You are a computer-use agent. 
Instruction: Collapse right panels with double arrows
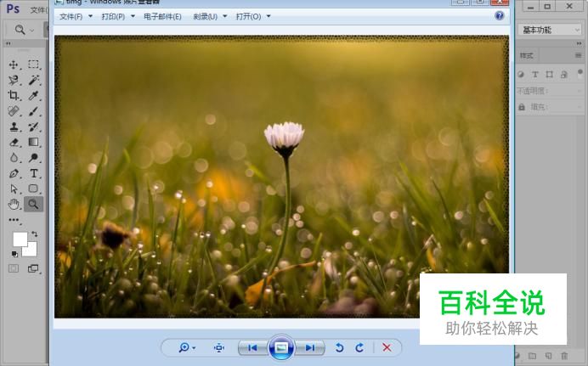pos(579,43)
